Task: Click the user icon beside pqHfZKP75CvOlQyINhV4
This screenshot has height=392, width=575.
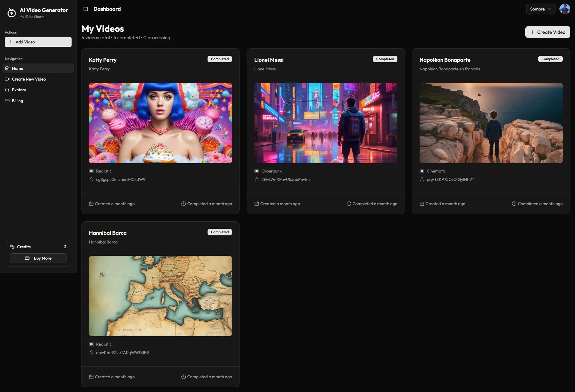Action: [422, 179]
